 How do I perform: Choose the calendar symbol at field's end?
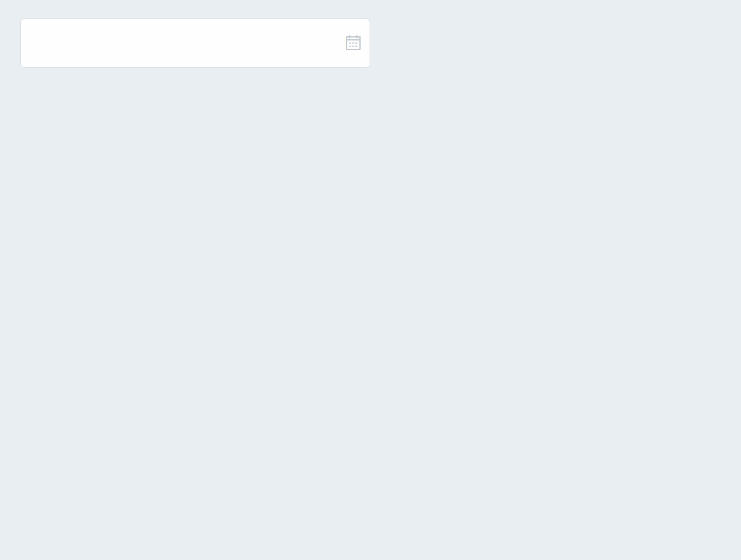pyautogui.click(x=353, y=43)
